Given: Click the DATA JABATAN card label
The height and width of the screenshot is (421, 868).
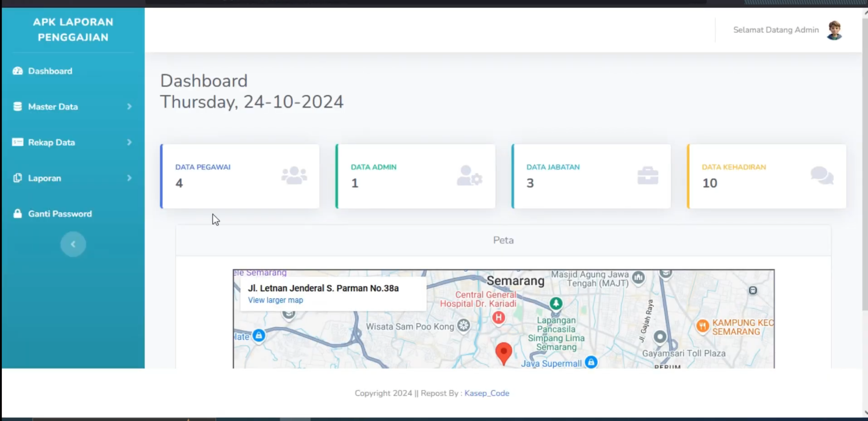Looking at the screenshot, I should coord(553,167).
